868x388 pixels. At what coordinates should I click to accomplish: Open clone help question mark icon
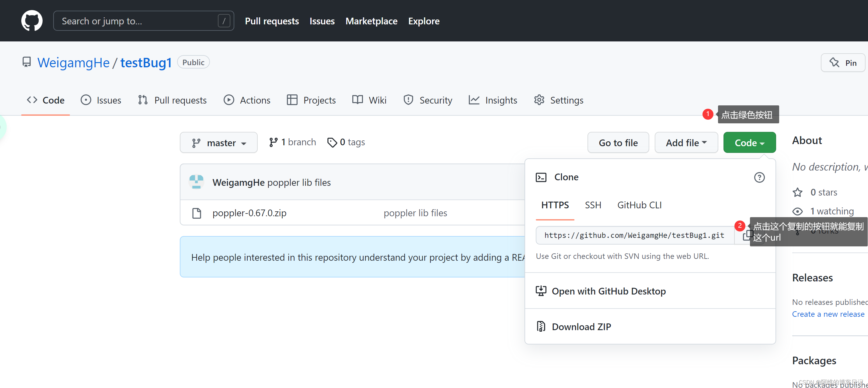[x=759, y=177]
